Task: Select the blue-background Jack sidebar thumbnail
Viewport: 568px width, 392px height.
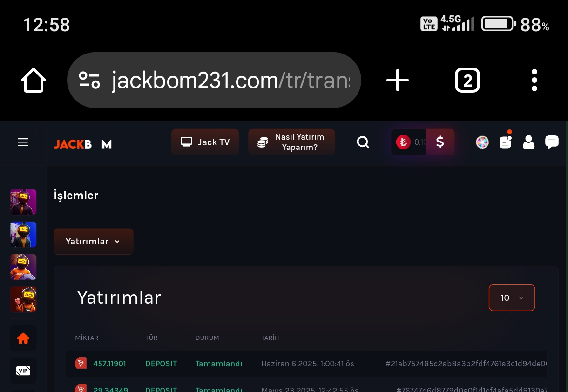Action: (x=23, y=235)
